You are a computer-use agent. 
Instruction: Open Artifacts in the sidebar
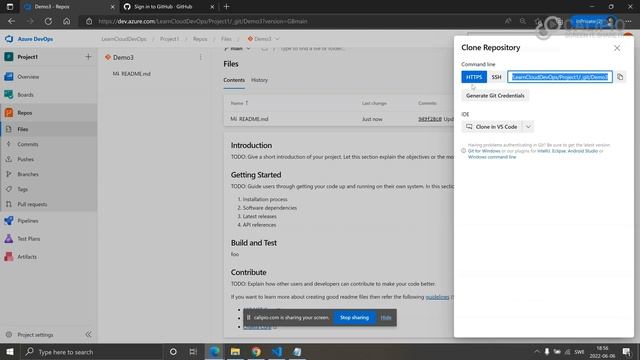[48, 257]
